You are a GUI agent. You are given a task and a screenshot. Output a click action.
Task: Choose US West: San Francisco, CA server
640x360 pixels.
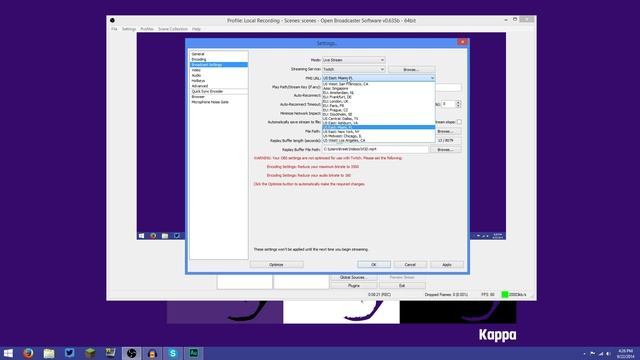(379, 84)
